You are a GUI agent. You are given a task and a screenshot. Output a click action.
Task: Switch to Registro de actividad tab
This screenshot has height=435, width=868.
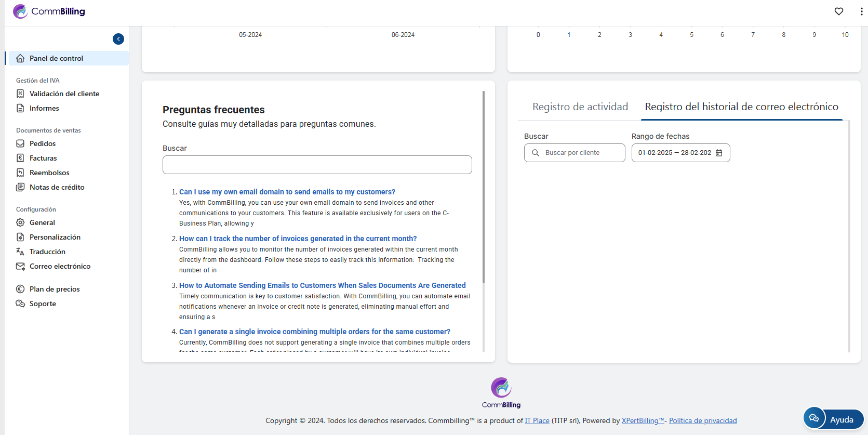[580, 107]
